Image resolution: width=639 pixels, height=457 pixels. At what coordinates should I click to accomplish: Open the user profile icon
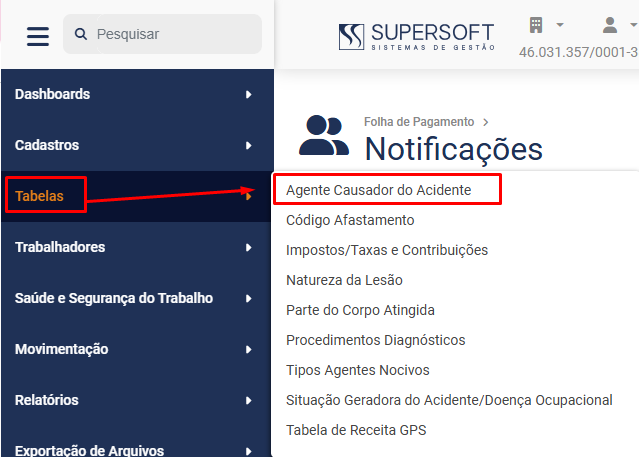pyautogui.click(x=610, y=25)
